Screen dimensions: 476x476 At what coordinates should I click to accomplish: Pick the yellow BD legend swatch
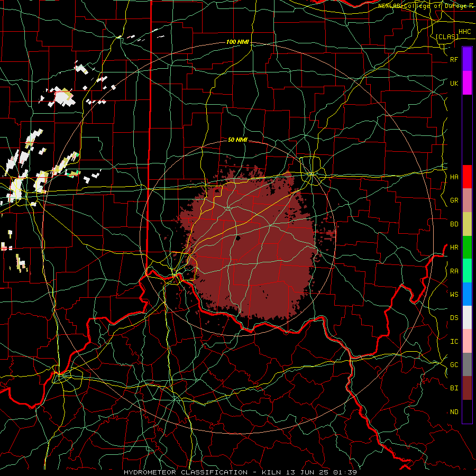tap(467, 224)
